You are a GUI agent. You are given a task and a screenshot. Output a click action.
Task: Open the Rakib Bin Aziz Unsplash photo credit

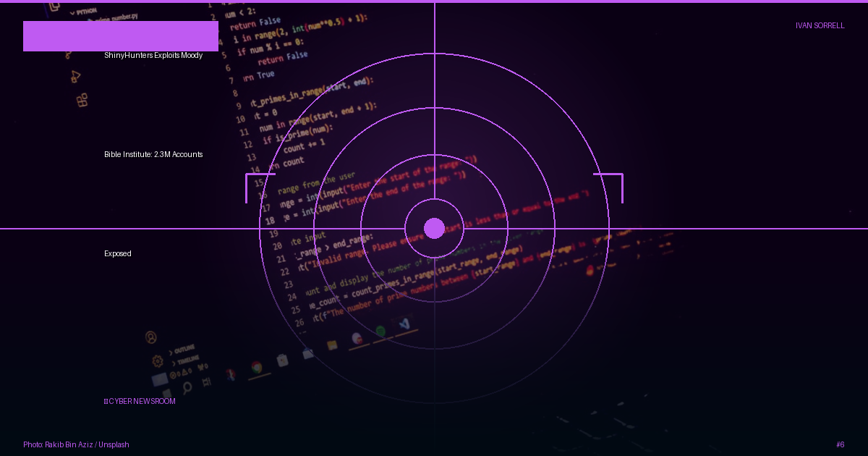76,444
